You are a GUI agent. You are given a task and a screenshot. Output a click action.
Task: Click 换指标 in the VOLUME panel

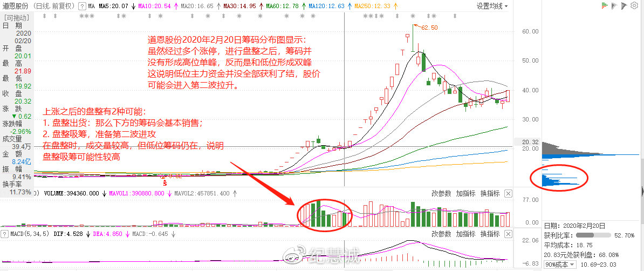(x=490, y=193)
